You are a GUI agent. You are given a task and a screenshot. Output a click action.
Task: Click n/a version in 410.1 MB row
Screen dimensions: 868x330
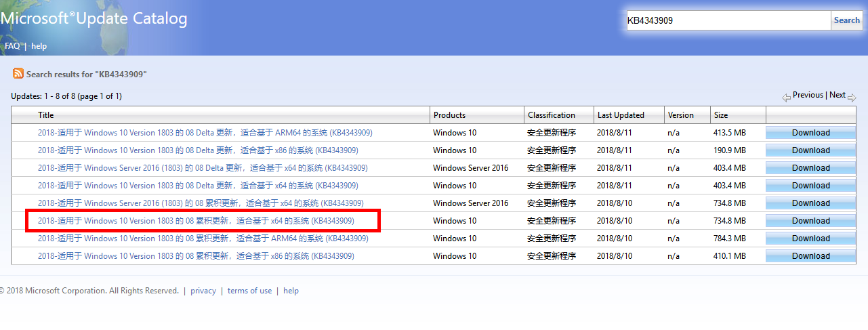674,256
